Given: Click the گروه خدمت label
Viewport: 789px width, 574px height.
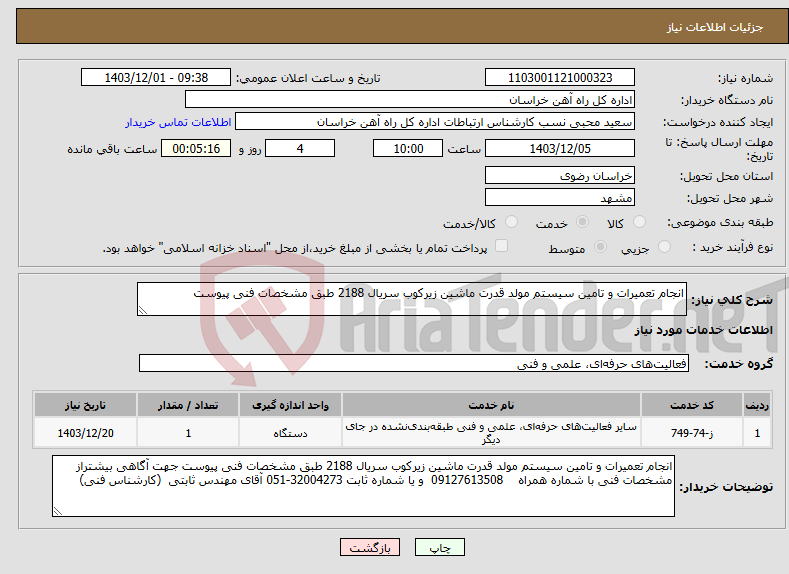Looking at the screenshot, I should 739,364.
